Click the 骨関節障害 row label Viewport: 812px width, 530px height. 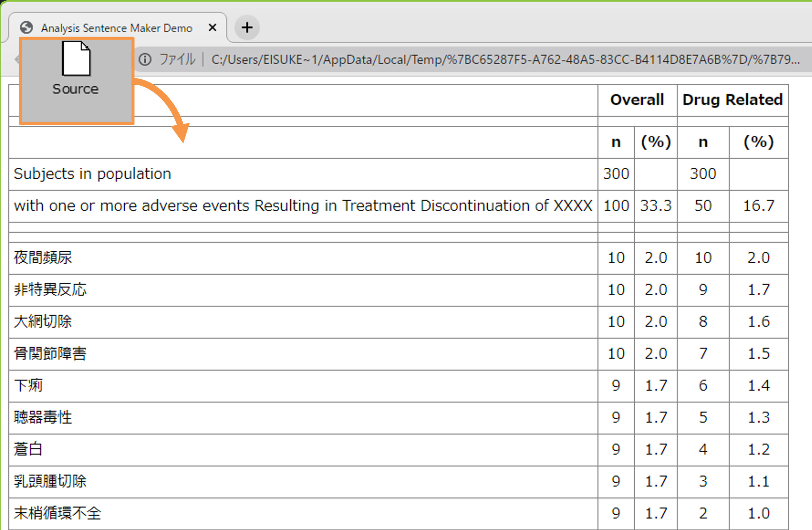(x=50, y=353)
